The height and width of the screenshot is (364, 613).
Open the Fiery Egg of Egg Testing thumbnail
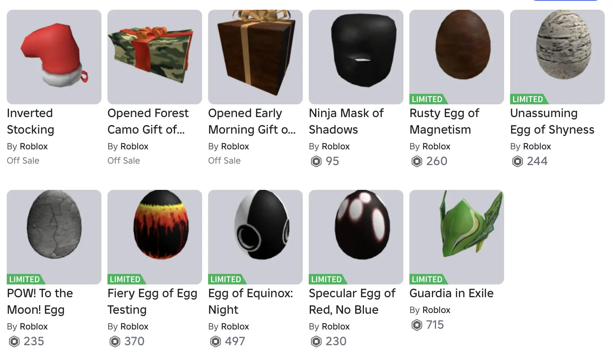155,233
